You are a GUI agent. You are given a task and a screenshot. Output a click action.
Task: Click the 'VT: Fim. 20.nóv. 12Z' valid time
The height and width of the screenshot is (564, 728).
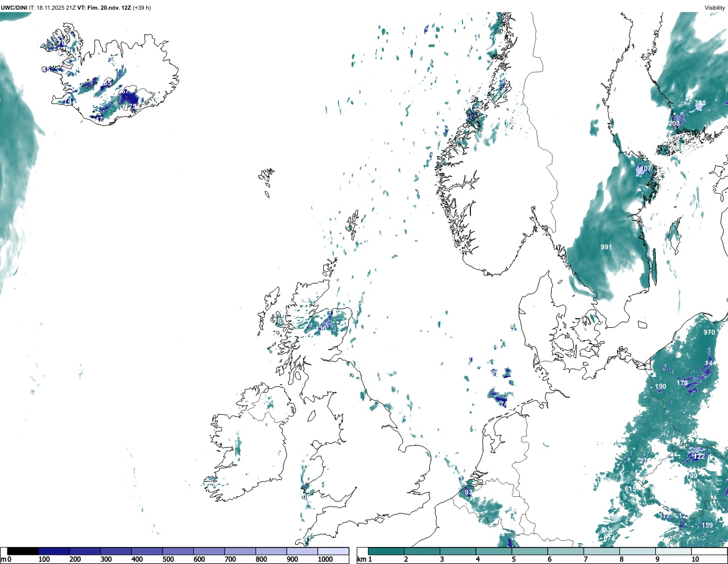tap(104, 8)
